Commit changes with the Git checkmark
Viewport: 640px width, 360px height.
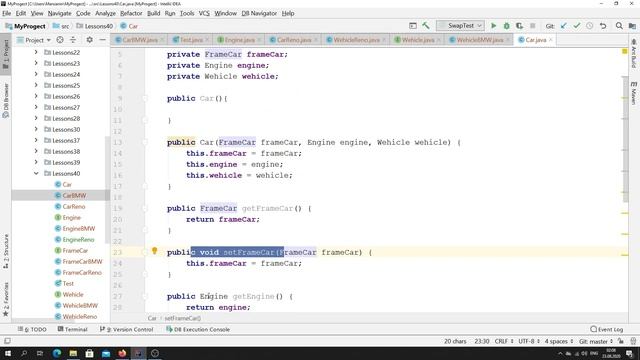click(577, 26)
